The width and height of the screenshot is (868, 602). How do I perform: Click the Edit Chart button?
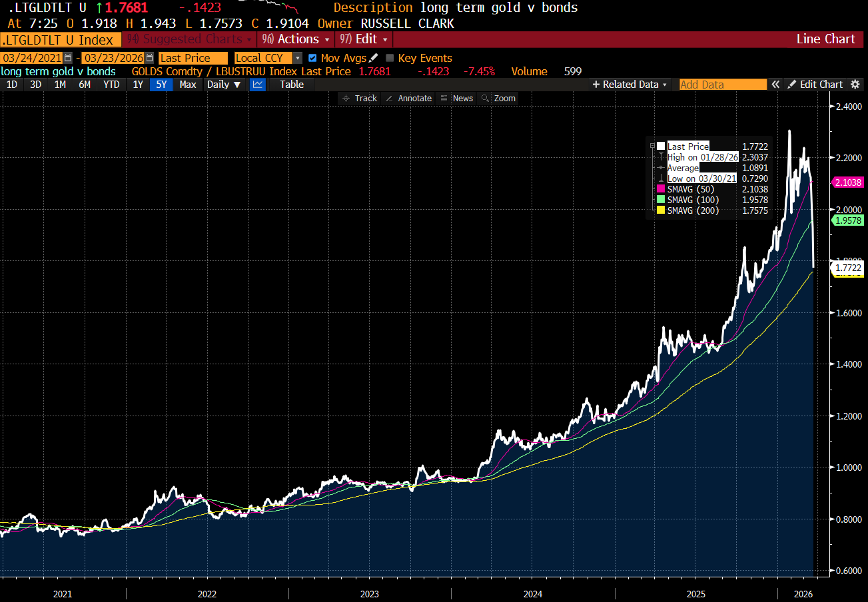[815, 85]
